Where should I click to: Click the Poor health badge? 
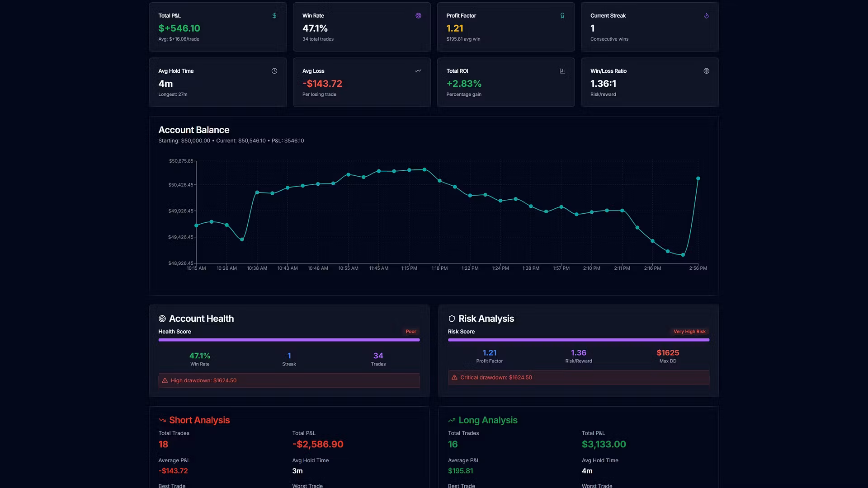pos(410,332)
